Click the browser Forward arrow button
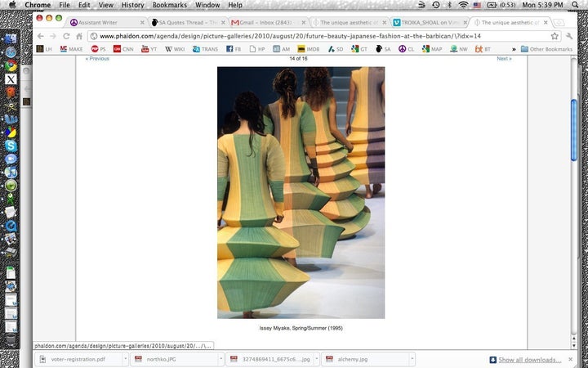The height and width of the screenshot is (368, 588). (53, 36)
